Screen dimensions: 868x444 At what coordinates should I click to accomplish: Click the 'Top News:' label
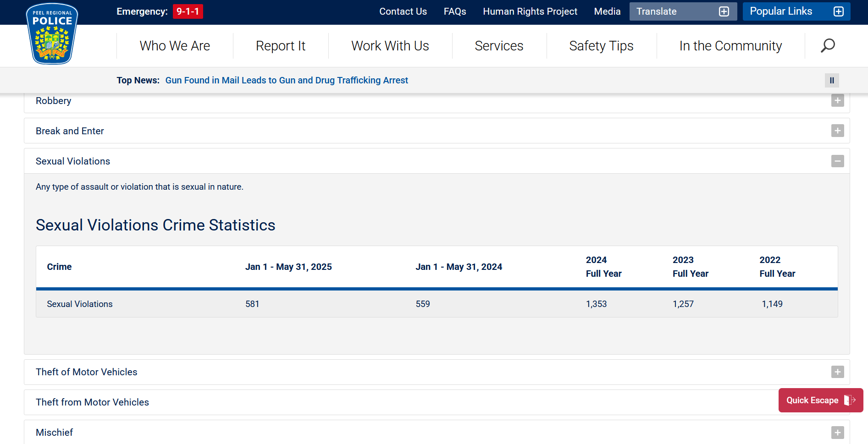pyautogui.click(x=138, y=81)
